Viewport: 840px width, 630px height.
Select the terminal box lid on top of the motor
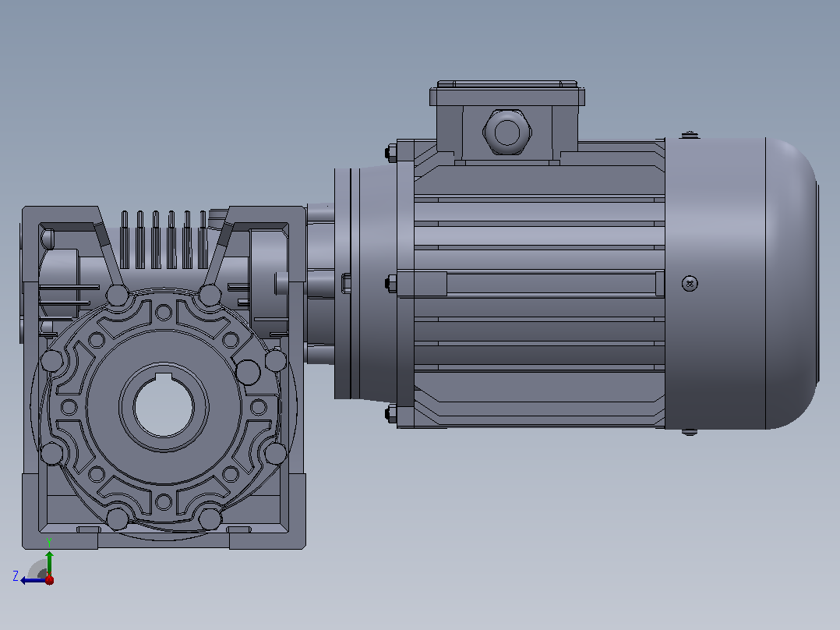pos(506,94)
